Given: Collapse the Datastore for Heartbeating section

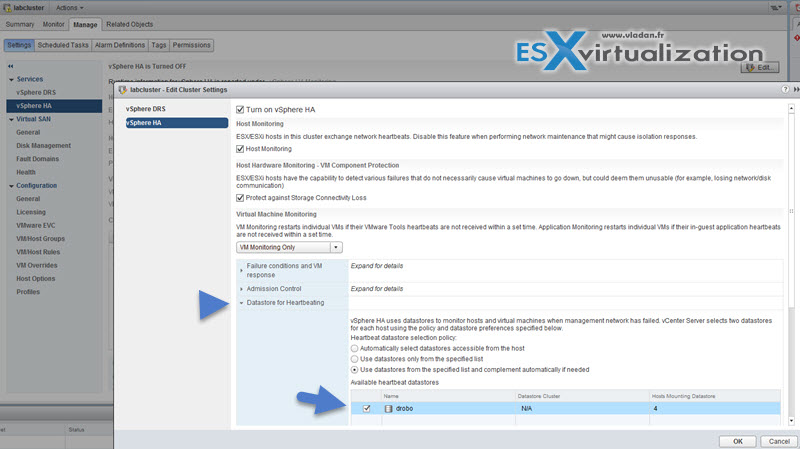Looking at the screenshot, I should pos(241,303).
